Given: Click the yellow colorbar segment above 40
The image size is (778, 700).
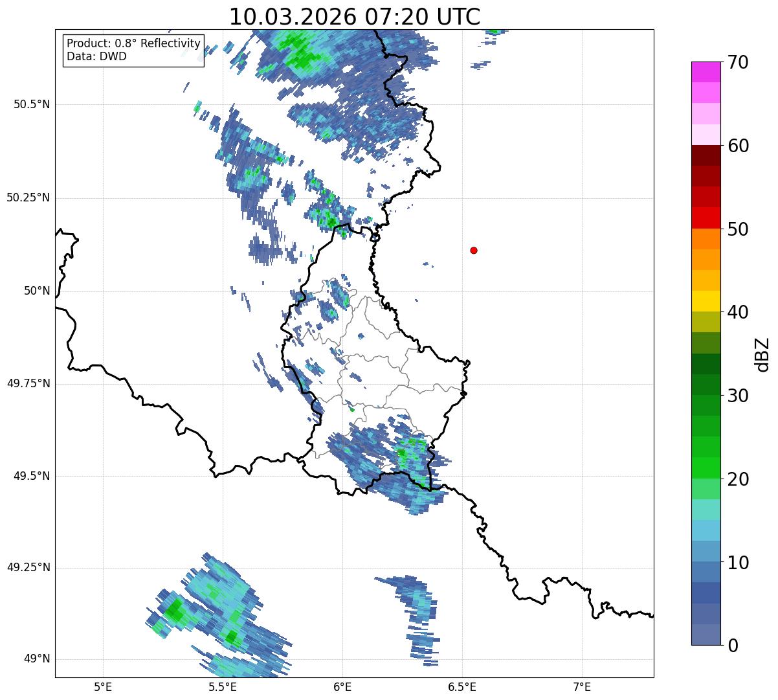Looking at the screenshot, I should [706, 302].
